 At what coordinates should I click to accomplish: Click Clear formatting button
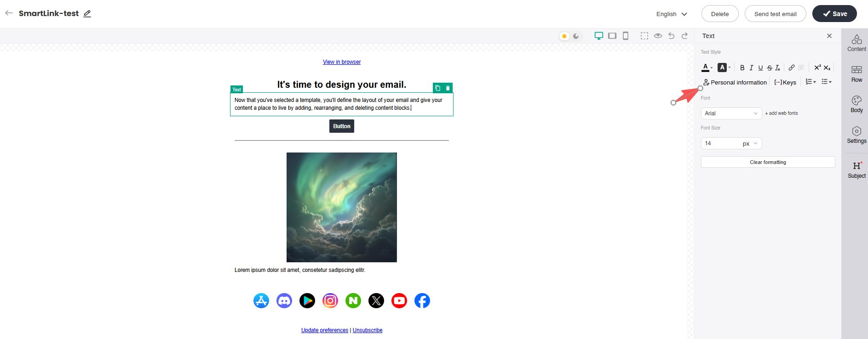[768, 162]
